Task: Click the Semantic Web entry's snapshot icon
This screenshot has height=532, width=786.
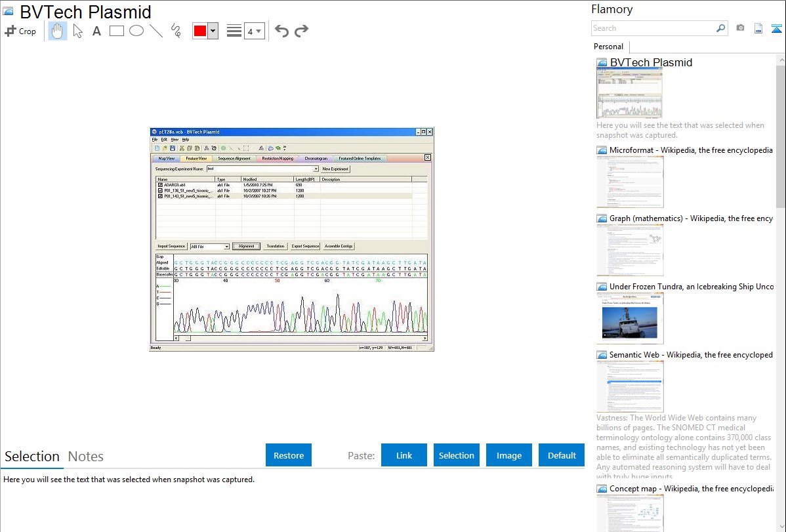Action: (x=602, y=354)
